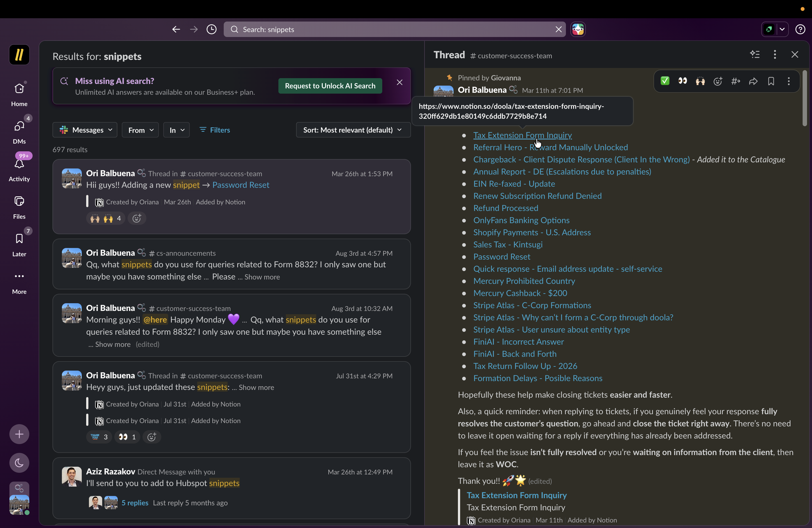Click Ori Balbuena's name in the thread
Viewport: 812px width, 528px height.
tap(482, 90)
